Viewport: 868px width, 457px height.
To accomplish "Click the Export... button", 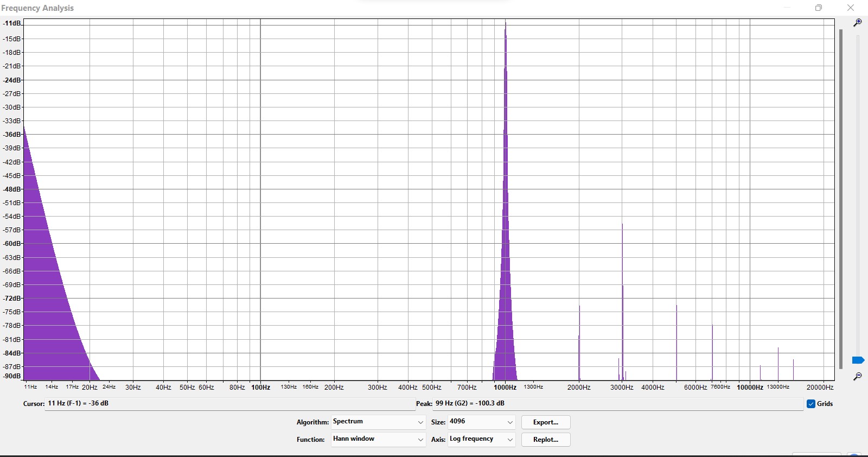I will pos(546,422).
